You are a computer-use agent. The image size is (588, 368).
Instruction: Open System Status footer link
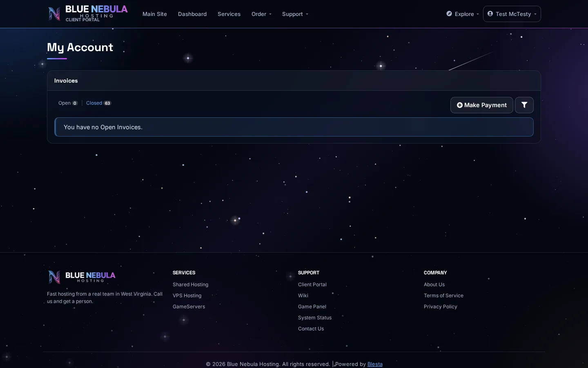315,318
